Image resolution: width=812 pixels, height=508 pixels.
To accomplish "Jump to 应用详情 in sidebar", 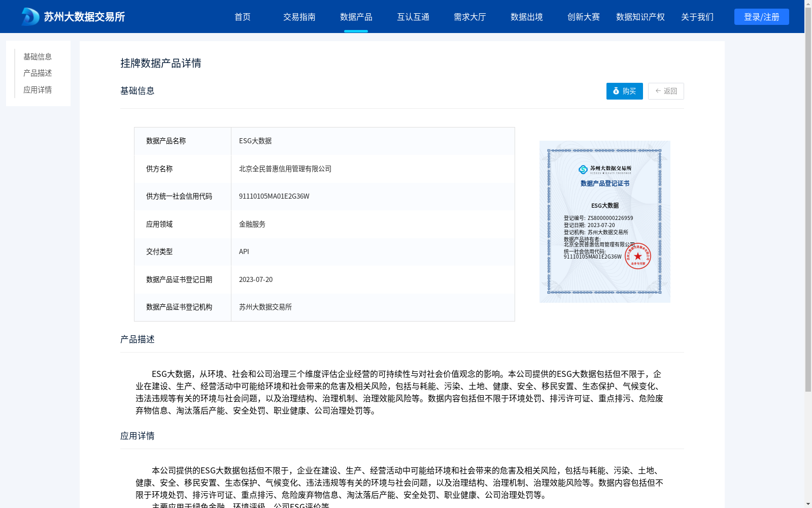I will pos(38,90).
